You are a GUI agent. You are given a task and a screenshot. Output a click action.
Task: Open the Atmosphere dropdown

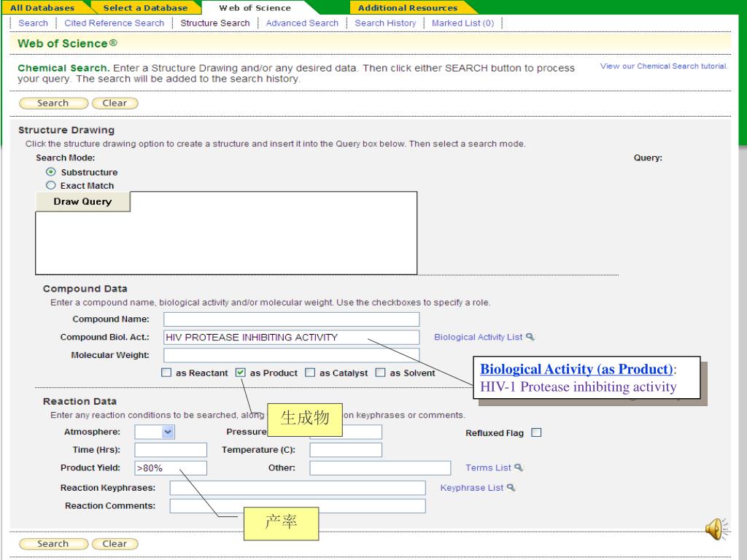[155, 432]
